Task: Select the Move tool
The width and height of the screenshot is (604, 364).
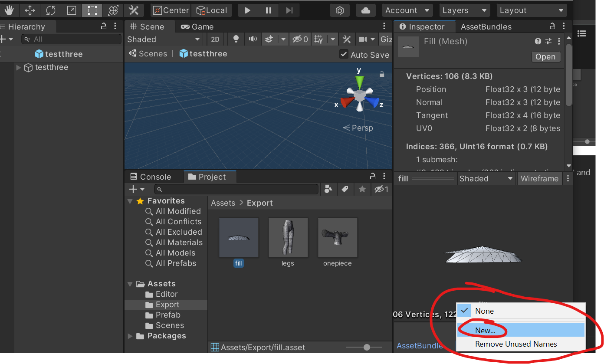Action: pyautogui.click(x=30, y=10)
